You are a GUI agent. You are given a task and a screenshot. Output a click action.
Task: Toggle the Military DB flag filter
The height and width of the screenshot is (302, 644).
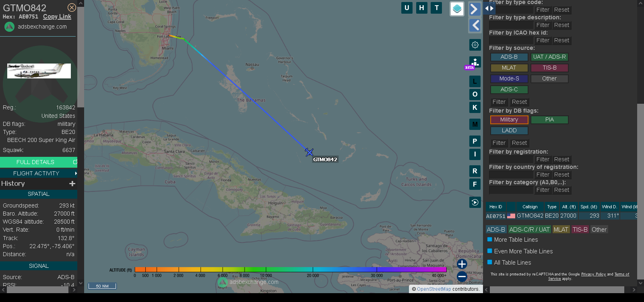[x=509, y=120]
